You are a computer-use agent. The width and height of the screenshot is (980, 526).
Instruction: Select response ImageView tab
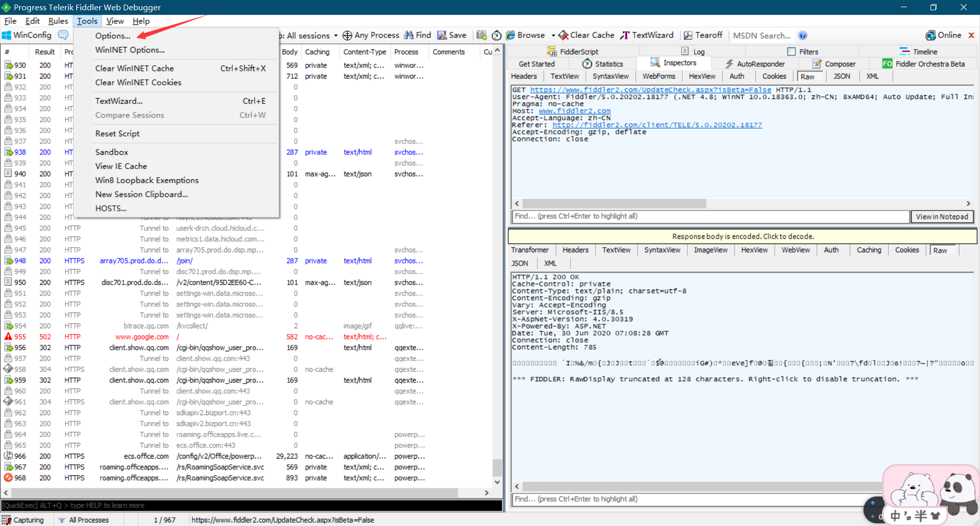[710, 250]
